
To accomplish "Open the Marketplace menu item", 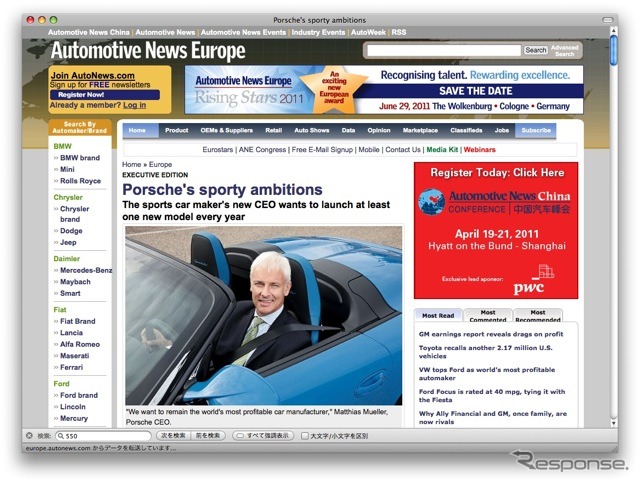I will coord(420,130).
